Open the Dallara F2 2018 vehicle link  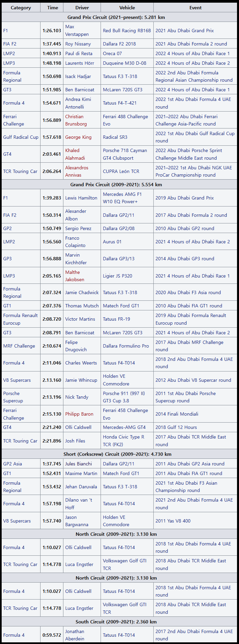tap(119, 44)
